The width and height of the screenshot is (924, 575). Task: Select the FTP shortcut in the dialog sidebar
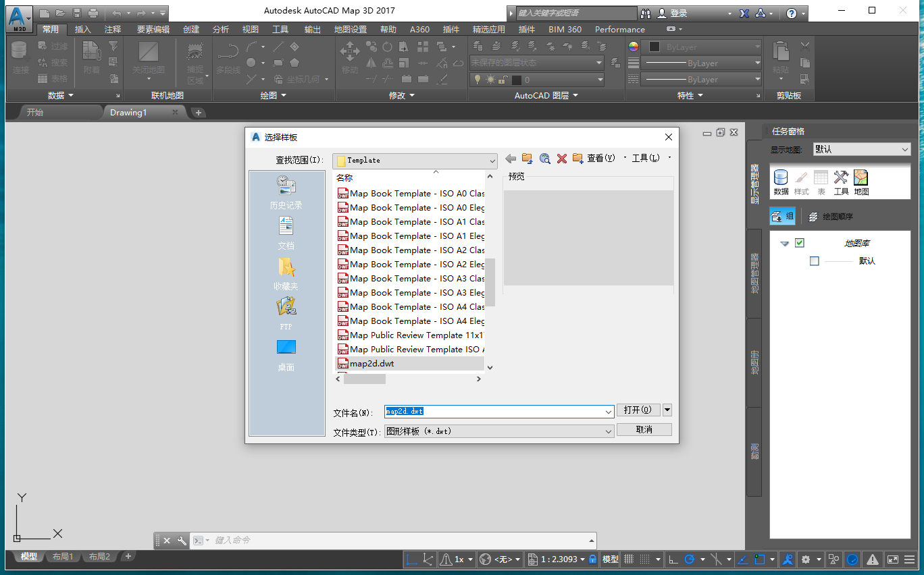point(286,310)
